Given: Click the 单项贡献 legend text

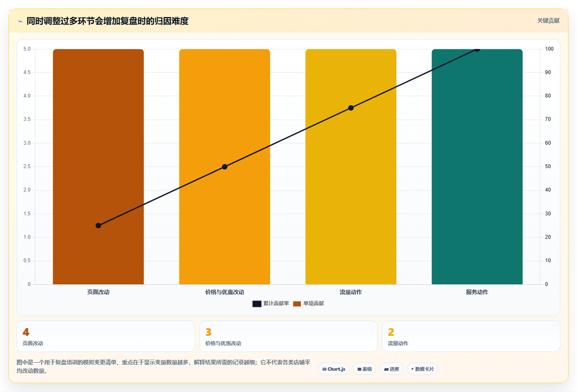Looking at the screenshot, I should 314,303.
